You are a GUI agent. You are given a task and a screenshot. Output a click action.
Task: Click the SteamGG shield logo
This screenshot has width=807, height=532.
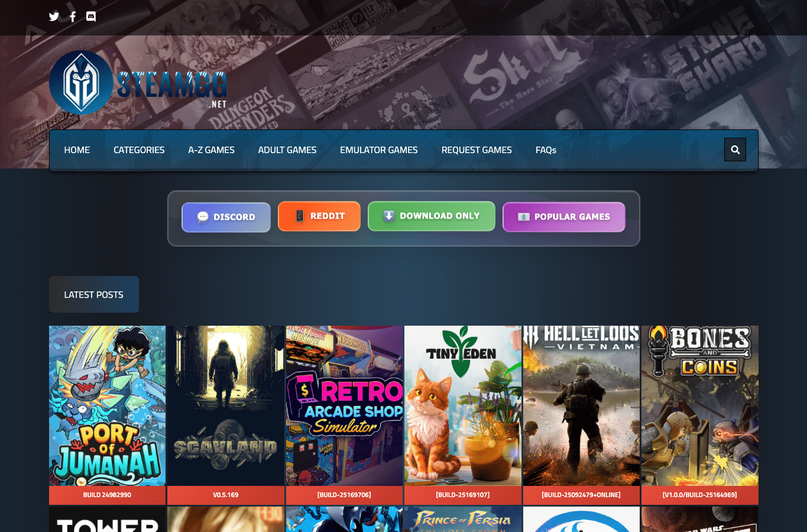(x=81, y=82)
